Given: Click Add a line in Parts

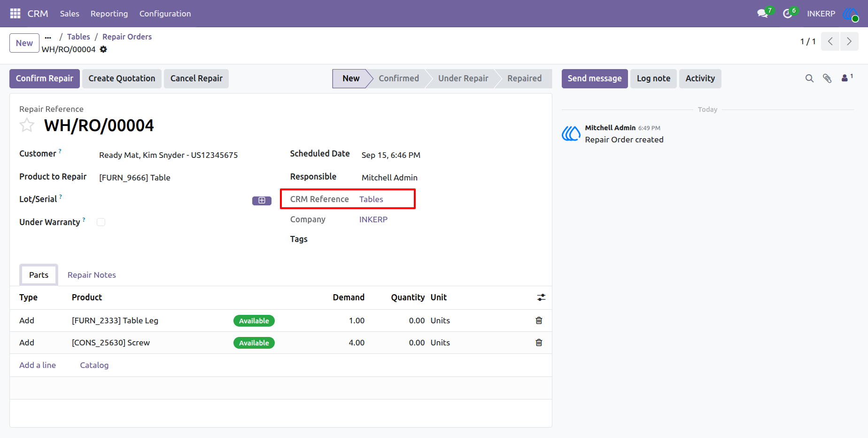Looking at the screenshot, I should (x=38, y=365).
